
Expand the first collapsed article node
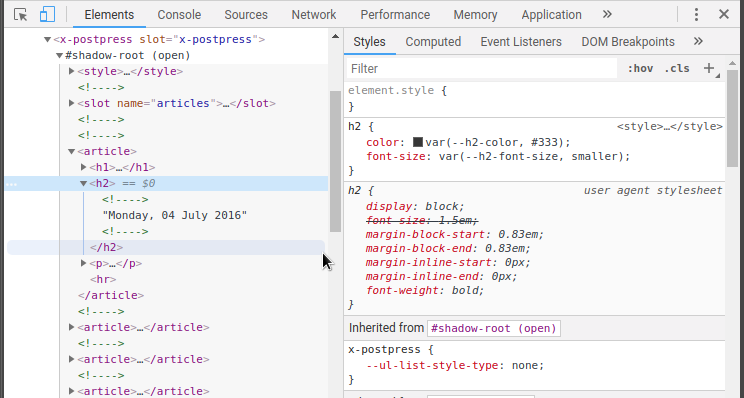[x=71, y=327]
